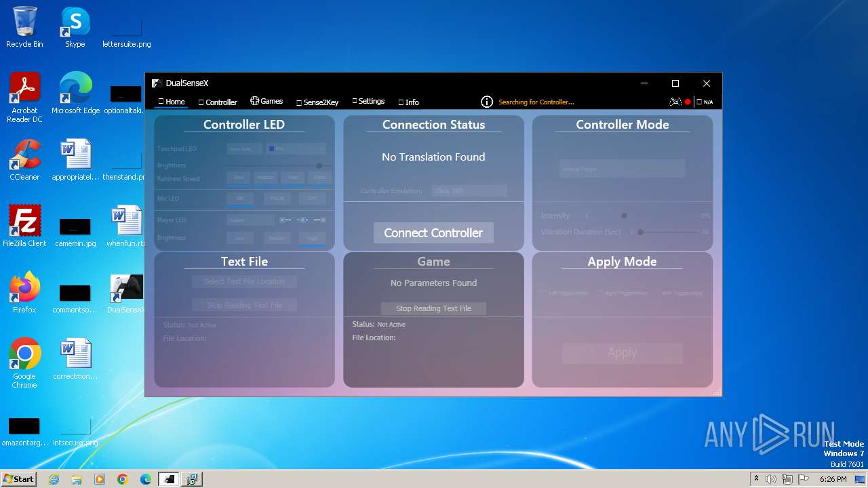The image size is (868, 488).
Task: Open the Windows Start menu
Action: pos(18,479)
